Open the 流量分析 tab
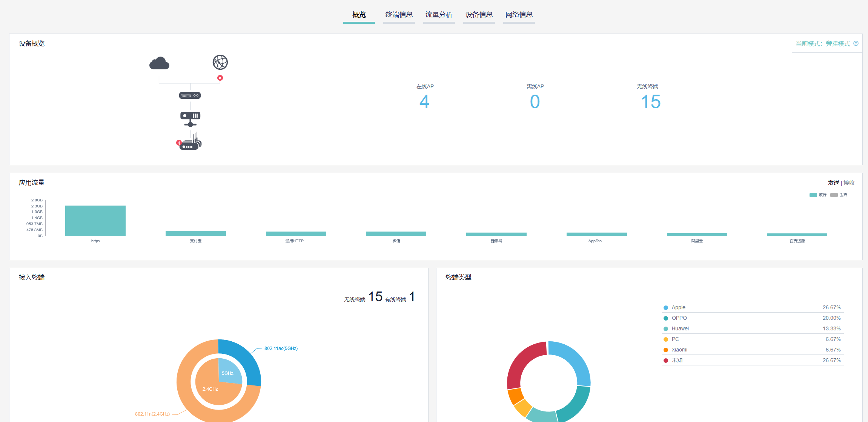 pyautogui.click(x=439, y=15)
